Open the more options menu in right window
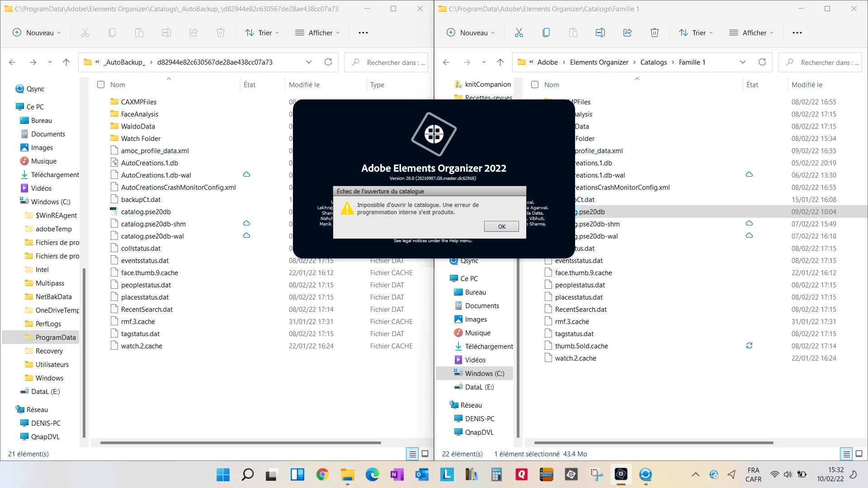 797,33
